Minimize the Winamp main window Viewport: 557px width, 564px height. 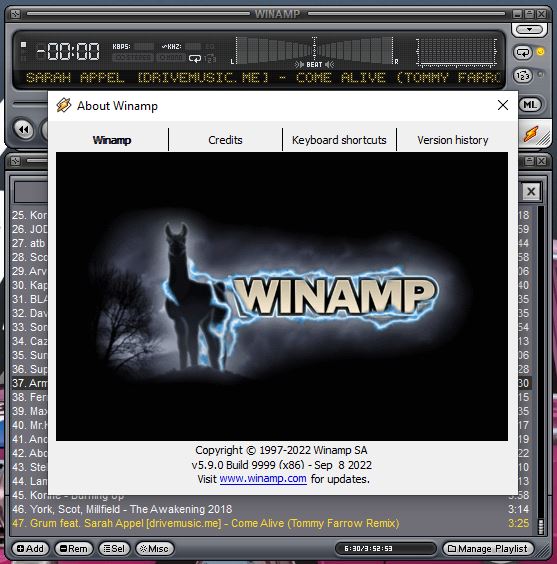point(517,14)
